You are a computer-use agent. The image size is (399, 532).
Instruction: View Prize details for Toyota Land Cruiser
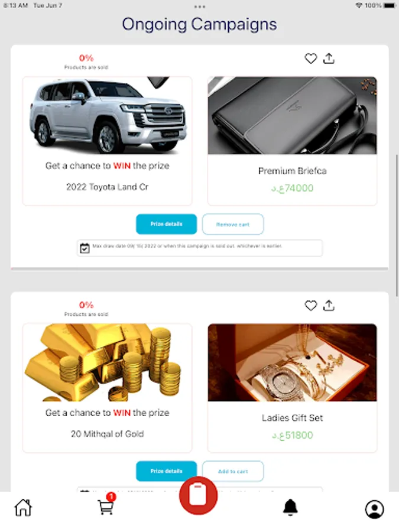166,224
